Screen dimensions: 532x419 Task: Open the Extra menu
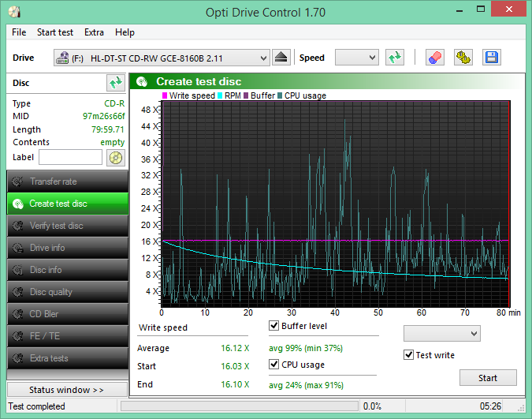(x=94, y=32)
